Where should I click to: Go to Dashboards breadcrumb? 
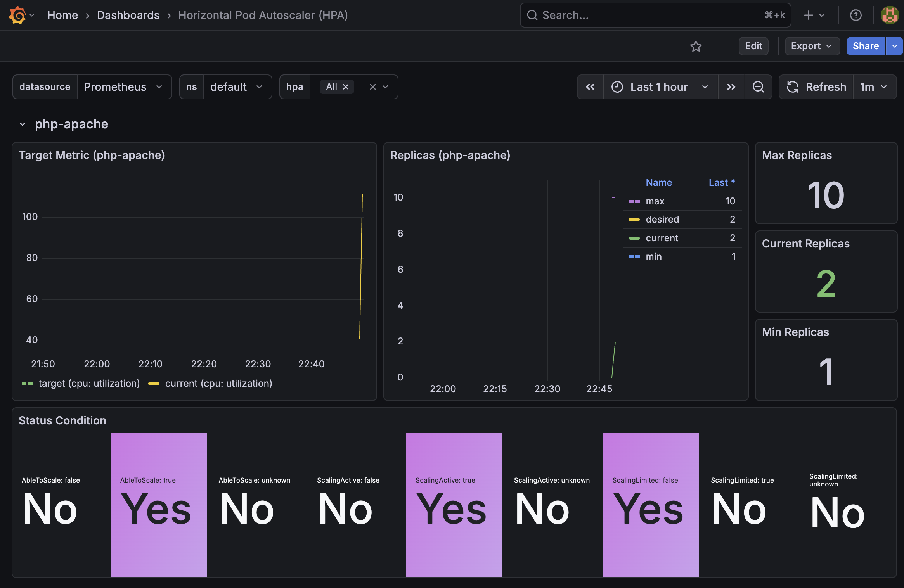[128, 16]
